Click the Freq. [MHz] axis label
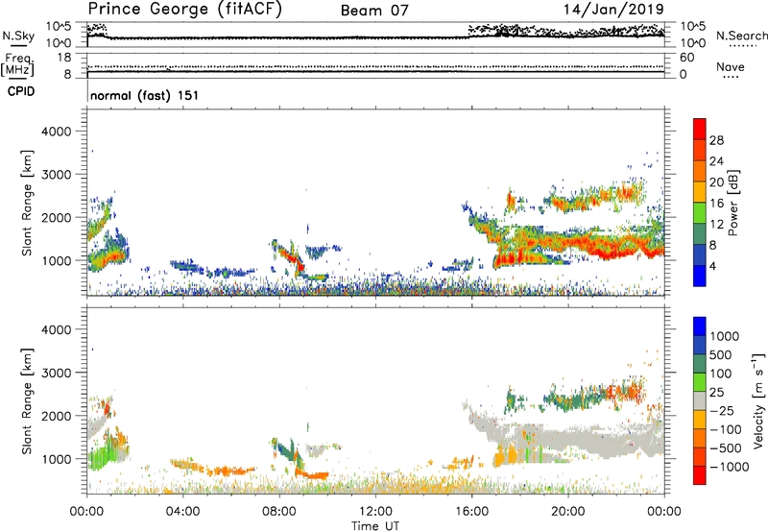This screenshot has width=768, height=532. (17, 65)
